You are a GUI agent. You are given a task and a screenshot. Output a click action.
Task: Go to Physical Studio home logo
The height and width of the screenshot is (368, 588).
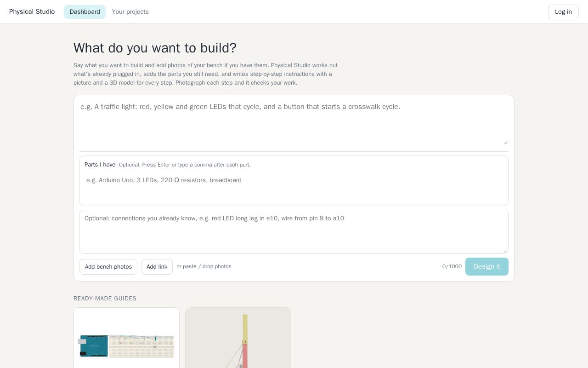pyautogui.click(x=32, y=12)
